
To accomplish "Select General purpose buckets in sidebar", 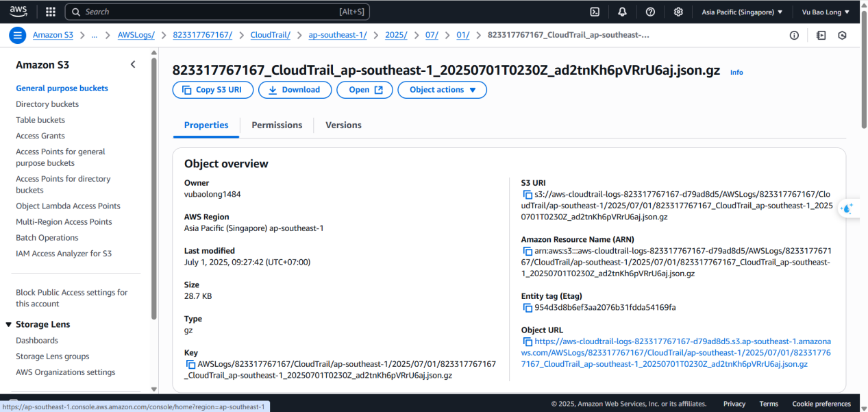I will (62, 88).
